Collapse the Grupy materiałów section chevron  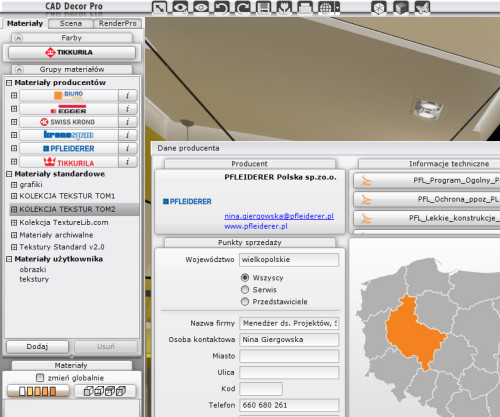click(x=19, y=69)
